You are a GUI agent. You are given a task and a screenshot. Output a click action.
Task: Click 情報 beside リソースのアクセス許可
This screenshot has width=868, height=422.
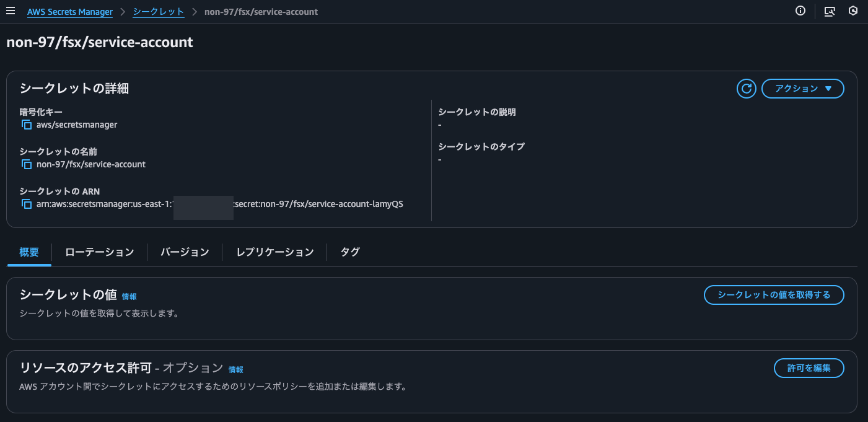[235, 369]
